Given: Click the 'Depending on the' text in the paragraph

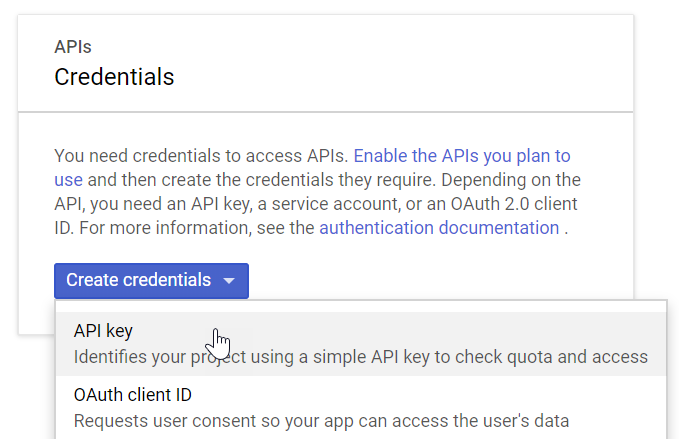Looking at the screenshot, I should tap(511, 180).
